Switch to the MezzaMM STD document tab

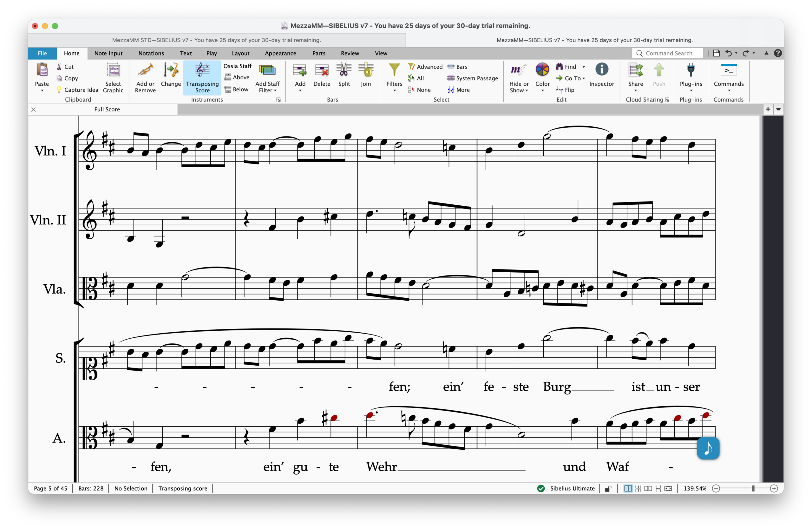[216, 40]
